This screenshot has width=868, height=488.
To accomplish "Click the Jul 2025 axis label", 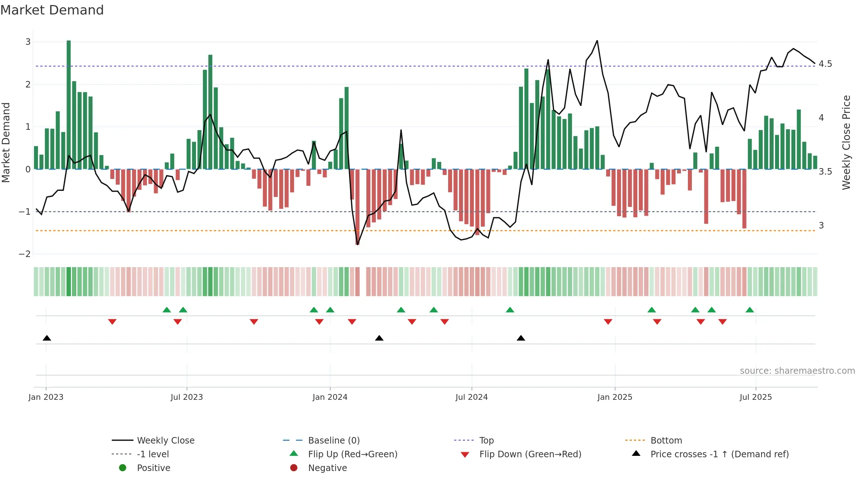I will 756,397.
